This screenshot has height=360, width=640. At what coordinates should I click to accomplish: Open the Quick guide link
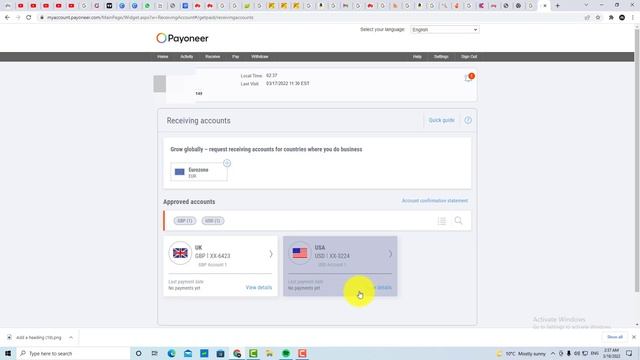pyautogui.click(x=441, y=120)
